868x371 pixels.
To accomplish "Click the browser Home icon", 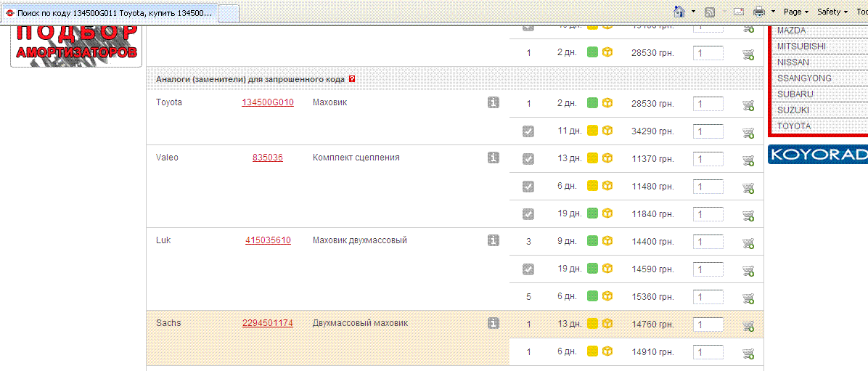I will click(x=679, y=12).
